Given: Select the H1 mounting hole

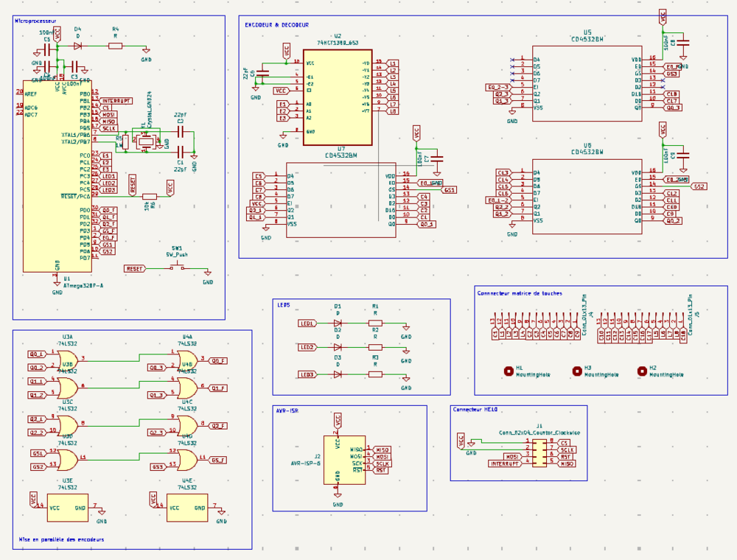Looking at the screenshot, I should click(508, 371).
